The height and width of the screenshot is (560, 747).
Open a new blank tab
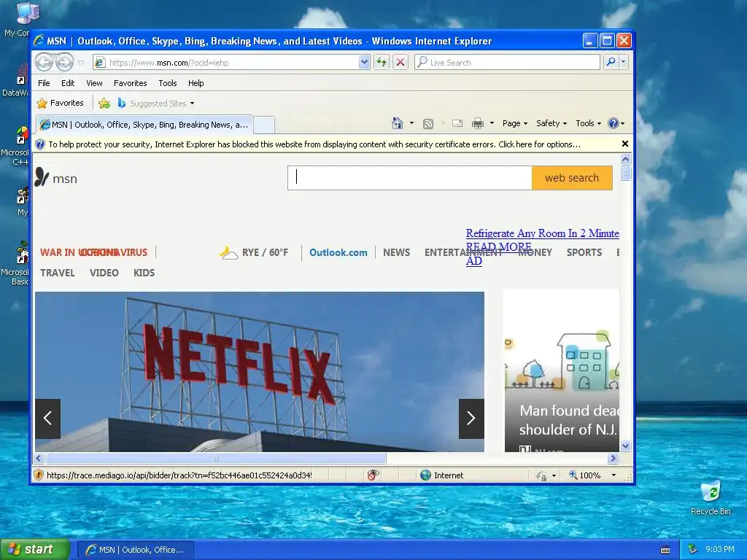click(264, 125)
